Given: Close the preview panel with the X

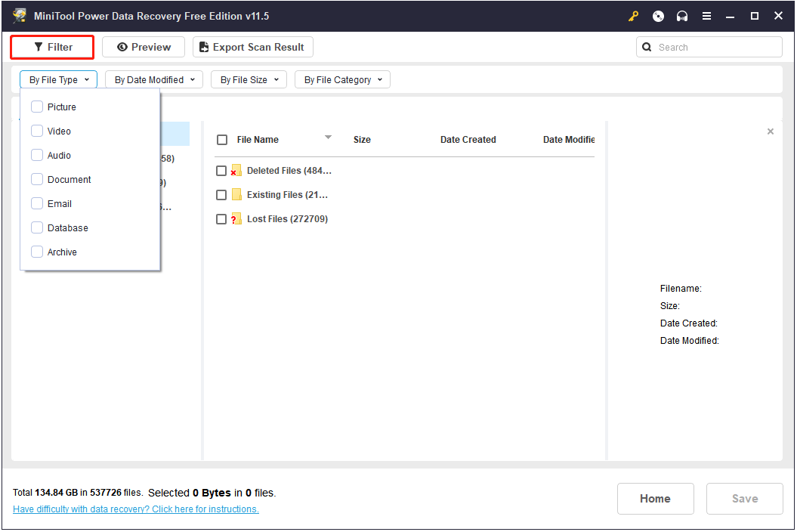Looking at the screenshot, I should [771, 131].
